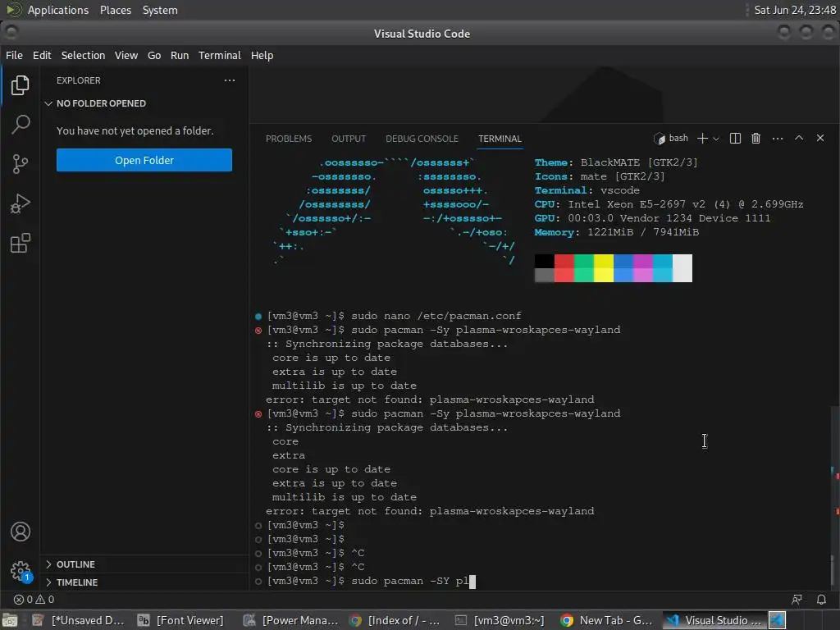Open the Edit menu
Viewport: 840px width, 630px height.
(x=42, y=55)
